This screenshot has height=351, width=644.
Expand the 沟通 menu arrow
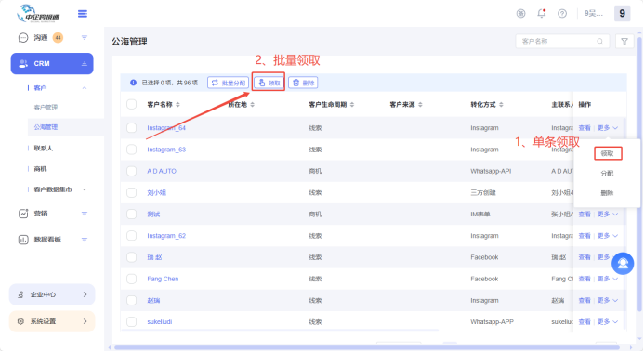coord(85,38)
